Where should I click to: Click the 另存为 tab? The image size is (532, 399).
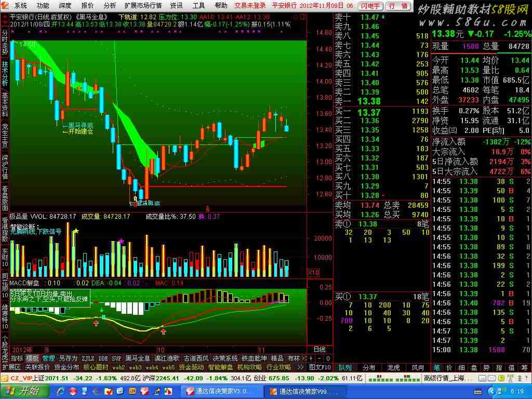(x=68, y=358)
